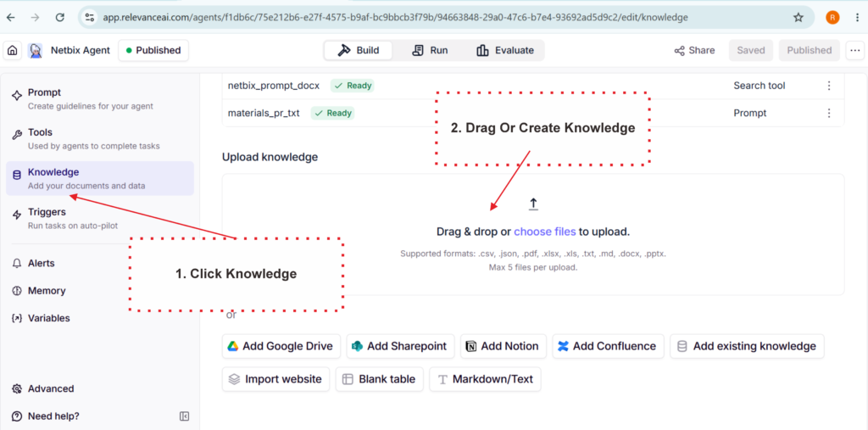Open options menu for materials_pr_txt row
The width and height of the screenshot is (868, 430).
pyautogui.click(x=829, y=113)
